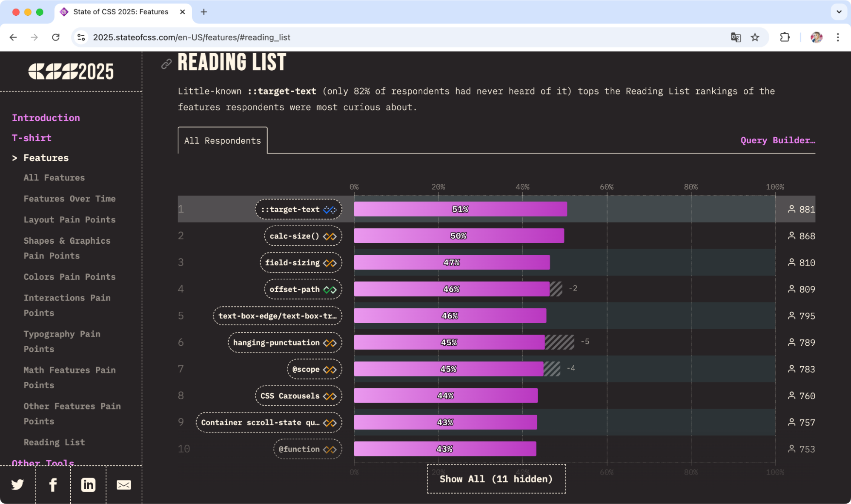Viewport: 851px width, 504px height.
Task: Share the page via the email envelope icon
Action: [x=123, y=484]
